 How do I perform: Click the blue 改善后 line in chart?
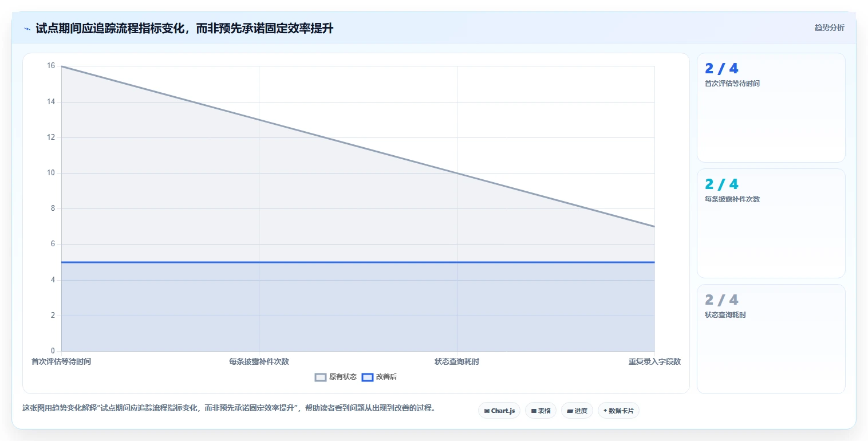coord(358,262)
